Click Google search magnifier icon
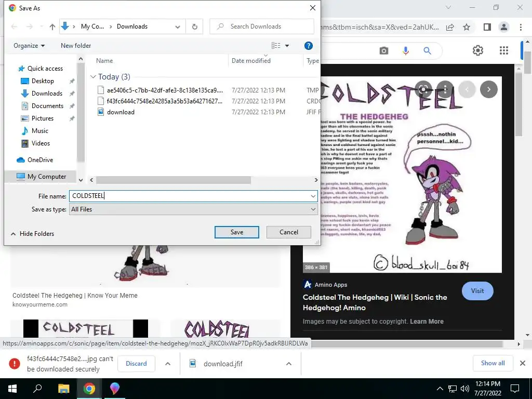This screenshot has width=532, height=399. click(x=427, y=51)
